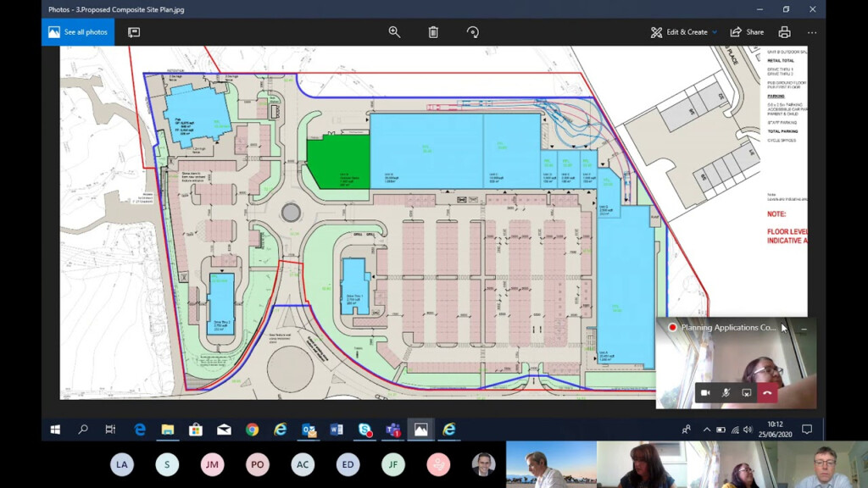Open volume control in tray

click(x=748, y=430)
